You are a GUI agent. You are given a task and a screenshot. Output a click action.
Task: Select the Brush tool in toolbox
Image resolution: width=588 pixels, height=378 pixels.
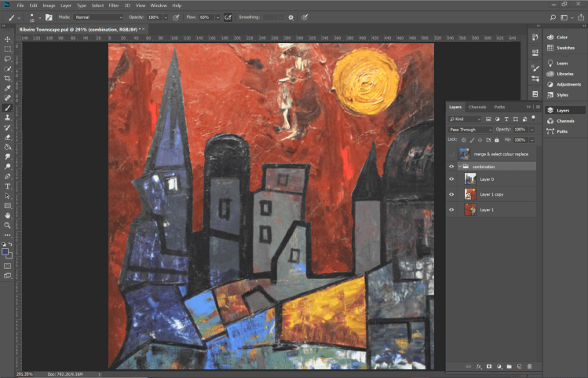8,108
